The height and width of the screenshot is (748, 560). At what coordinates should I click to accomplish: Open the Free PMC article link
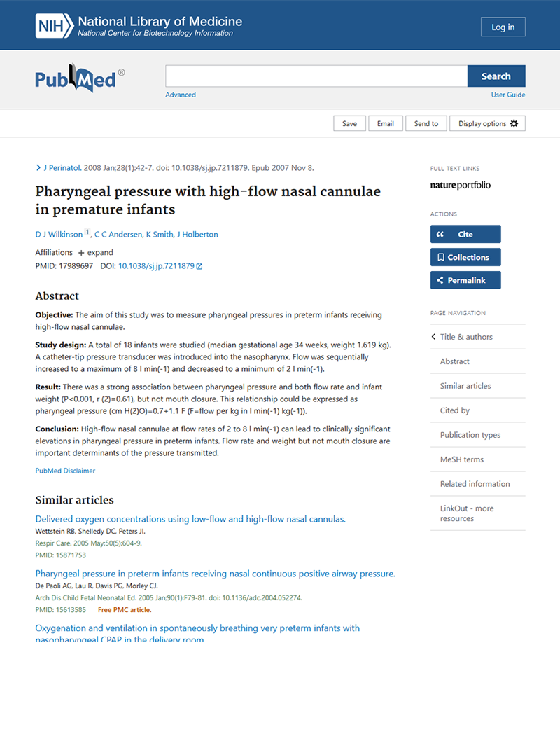(x=124, y=609)
